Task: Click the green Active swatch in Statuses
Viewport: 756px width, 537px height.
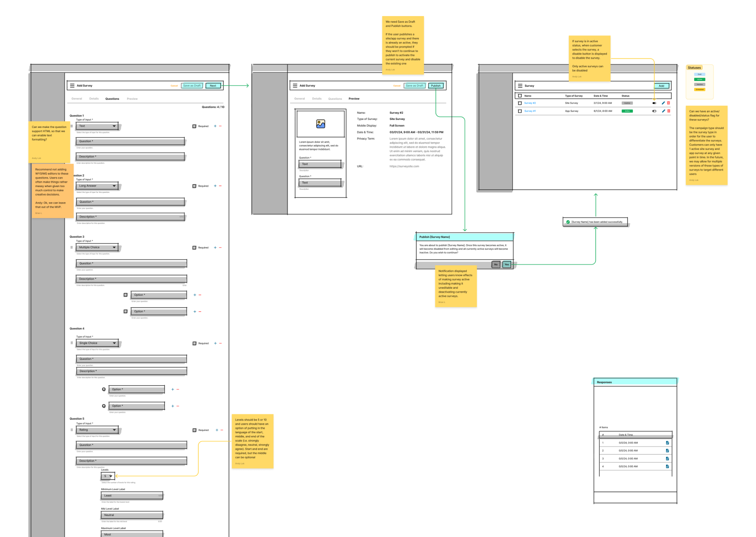Action: (x=700, y=79)
